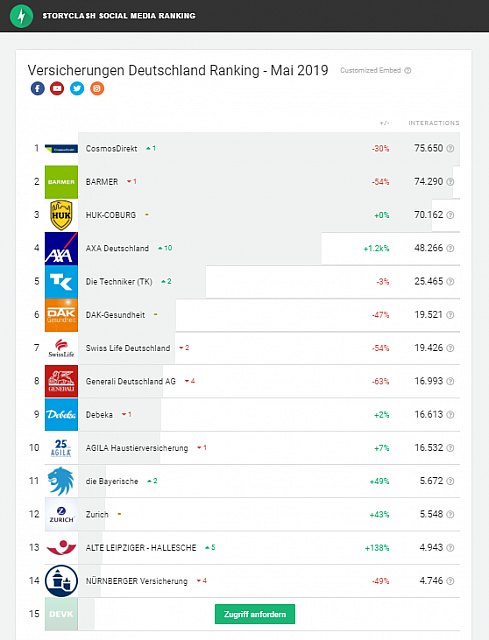This screenshot has width=489, height=640.
Task: Click the Storyclash Social Media Ranking title
Action: point(119,16)
